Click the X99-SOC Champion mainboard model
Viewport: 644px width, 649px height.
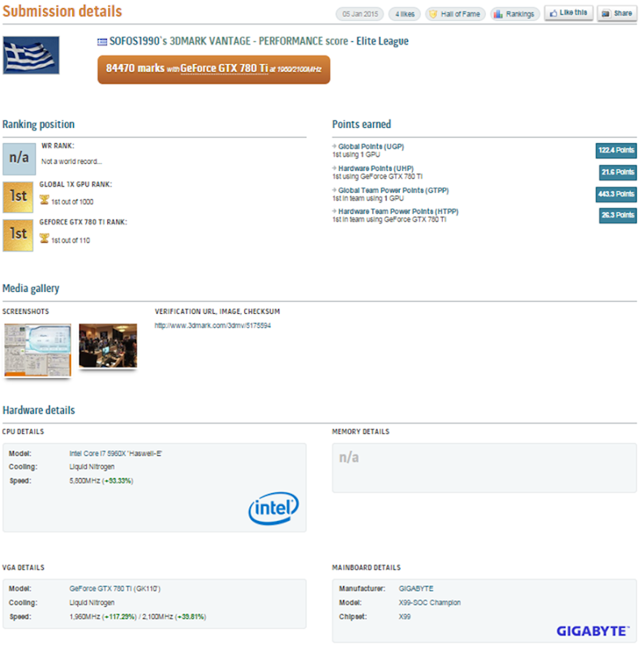[x=430, y=603]
